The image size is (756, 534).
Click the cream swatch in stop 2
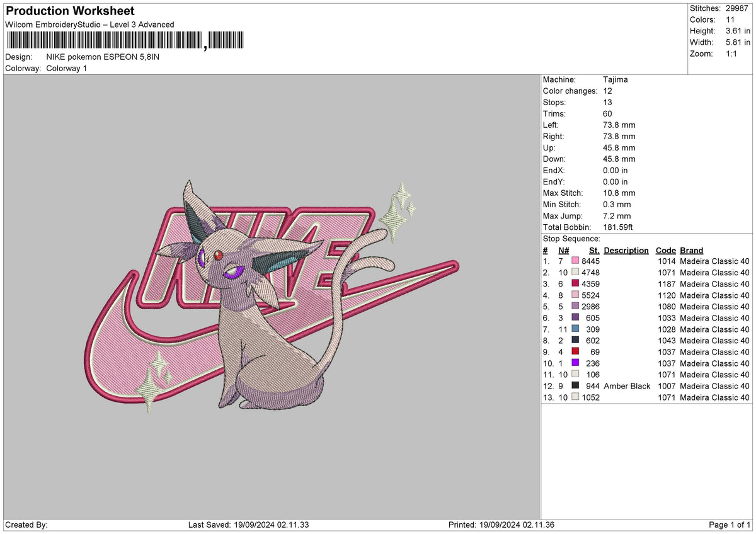575,272
